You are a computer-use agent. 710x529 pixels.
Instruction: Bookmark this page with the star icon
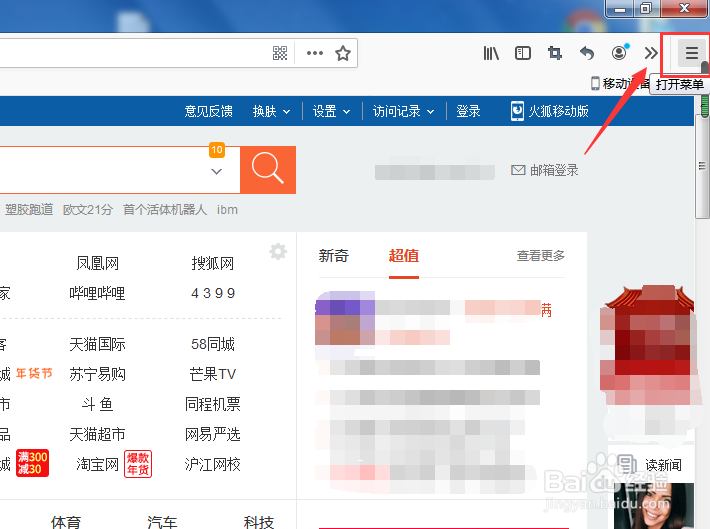343,53
